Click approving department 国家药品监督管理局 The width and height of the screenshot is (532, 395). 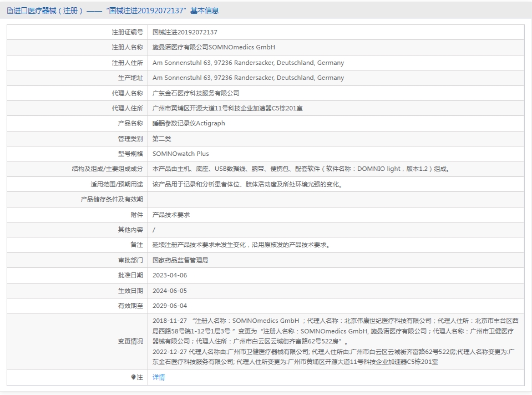[180, 260]
